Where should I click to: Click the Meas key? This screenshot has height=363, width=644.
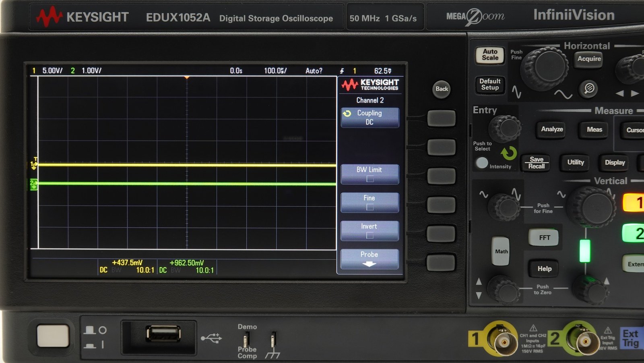(x=594, y=130)
